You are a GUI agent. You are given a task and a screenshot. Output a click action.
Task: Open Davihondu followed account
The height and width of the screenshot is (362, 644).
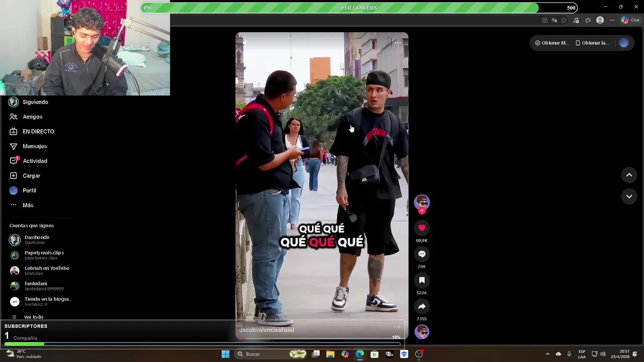click(x=30, y=240)
